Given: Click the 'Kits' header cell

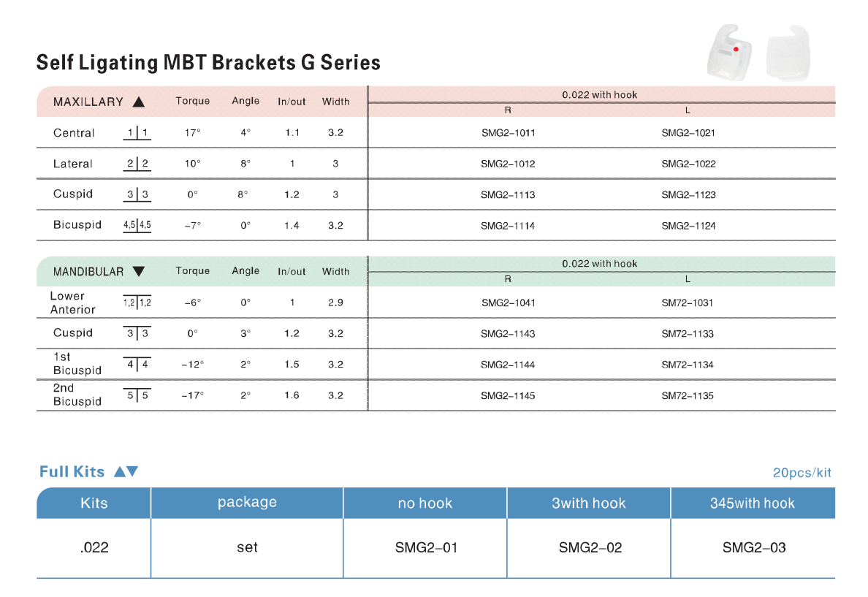Looking at the screenshot, I should pos(94,503).
